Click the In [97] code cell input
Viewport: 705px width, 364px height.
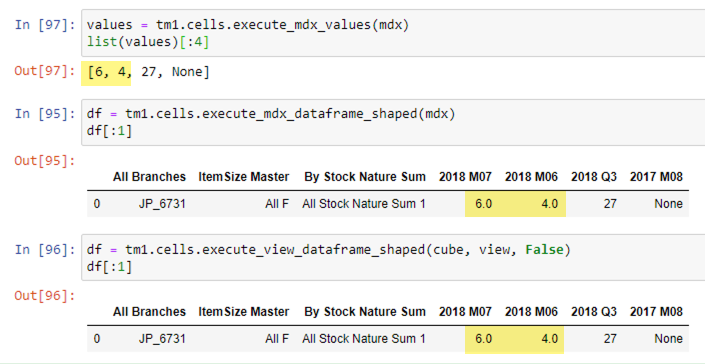(393, 33)
